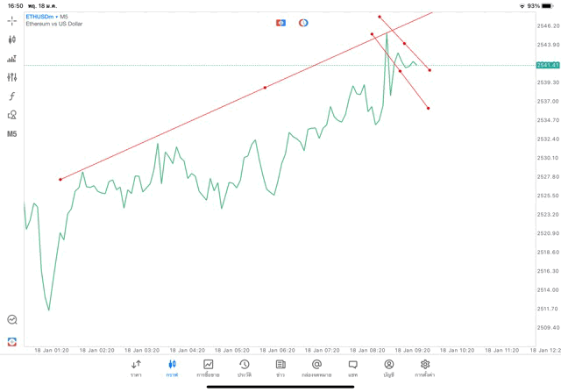Tap the 2541.41 current price label
This screenshot has height=392, width=561.
tap(547, 65)
